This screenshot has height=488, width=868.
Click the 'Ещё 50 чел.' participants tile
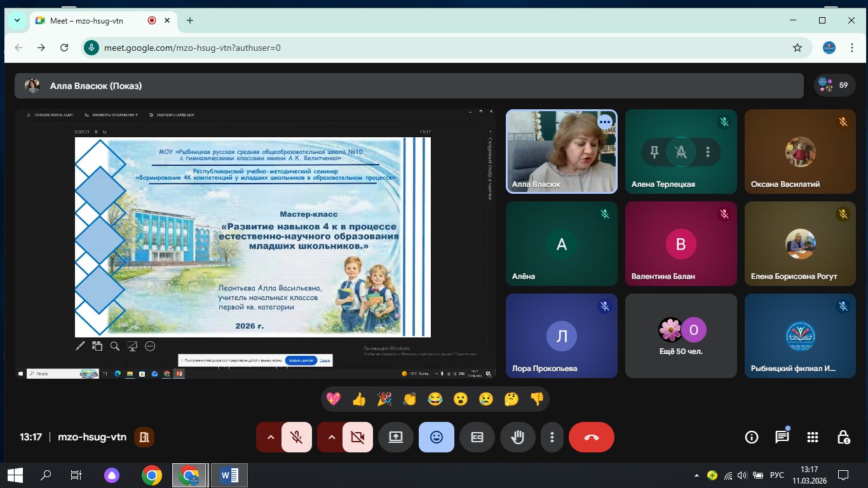coord(681,335)
